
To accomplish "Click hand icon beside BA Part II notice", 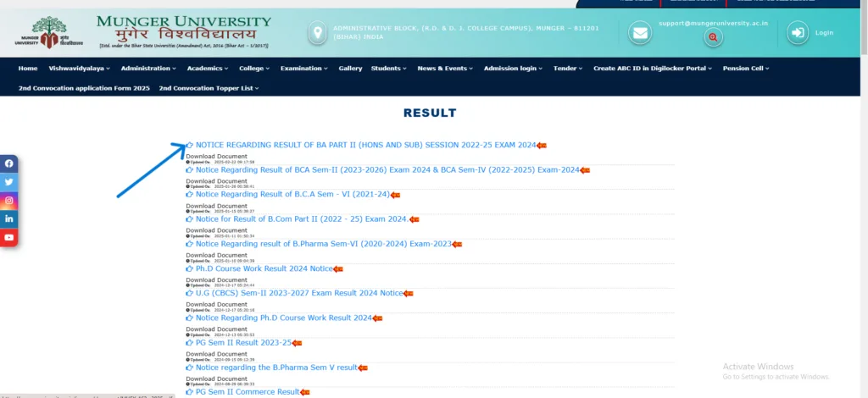I will 190,145.
